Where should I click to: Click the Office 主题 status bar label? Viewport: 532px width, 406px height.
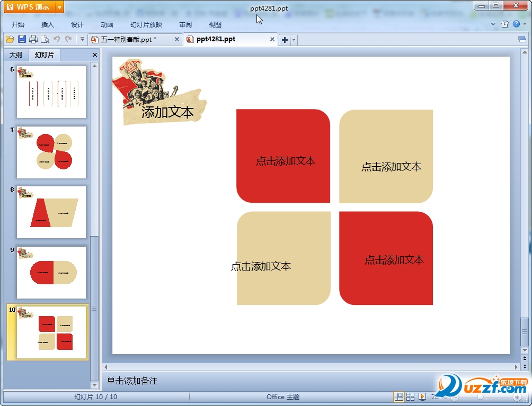pos(283,397)
